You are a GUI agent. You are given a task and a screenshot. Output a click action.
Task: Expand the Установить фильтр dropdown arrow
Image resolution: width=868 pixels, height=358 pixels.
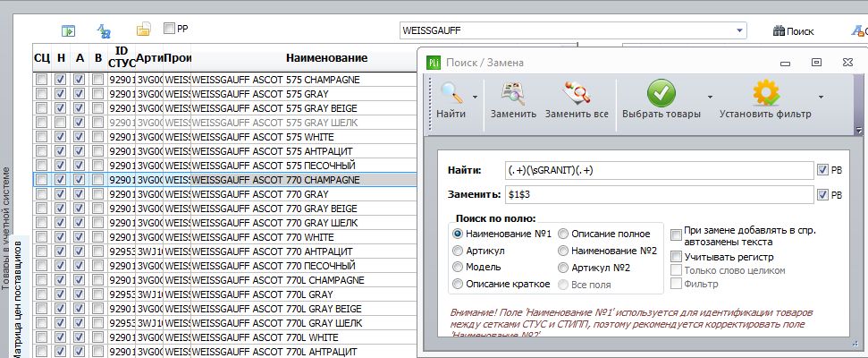(x=821, y=97)
